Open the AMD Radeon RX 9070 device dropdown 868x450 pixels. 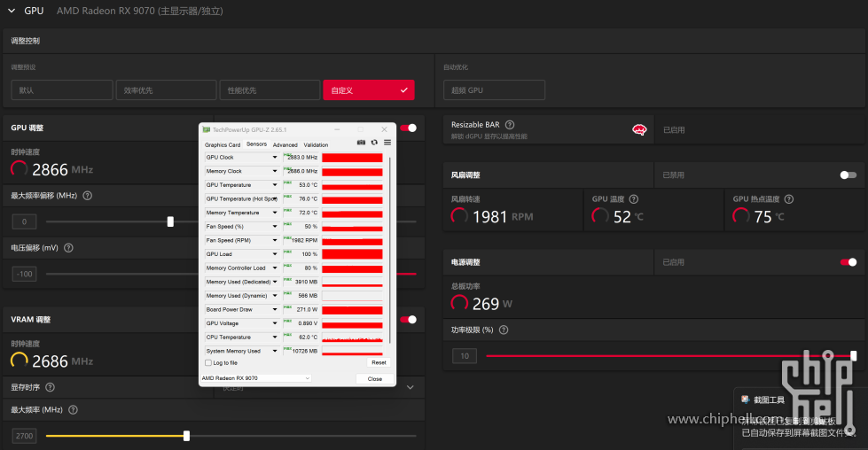click(x=255, y=378)
